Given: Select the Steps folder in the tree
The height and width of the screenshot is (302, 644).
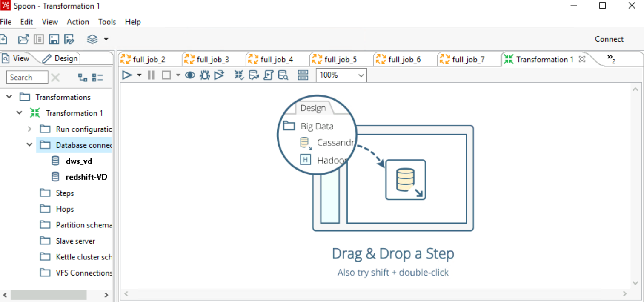Looking at the screenshot, I should pos(65,193).
